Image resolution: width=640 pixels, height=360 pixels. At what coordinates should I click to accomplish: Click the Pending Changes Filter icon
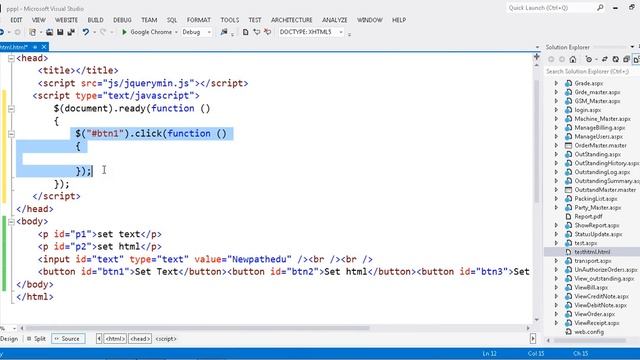coord(588,60)
